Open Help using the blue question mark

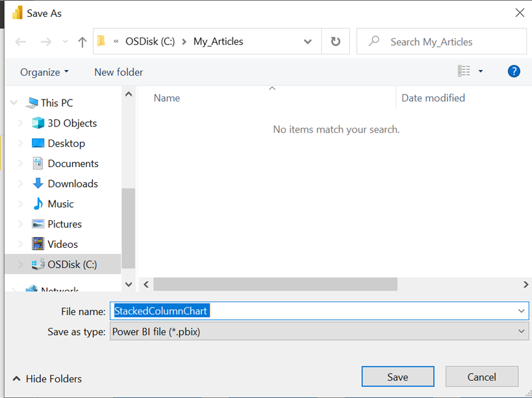(514, 71)
